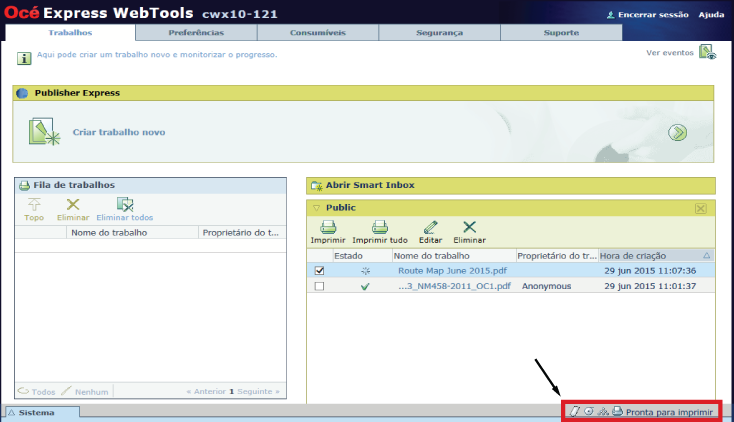Screen dimensions: 734x422
Task: Toggle the Hora de criação sort arrow
Action: [706, 256]
